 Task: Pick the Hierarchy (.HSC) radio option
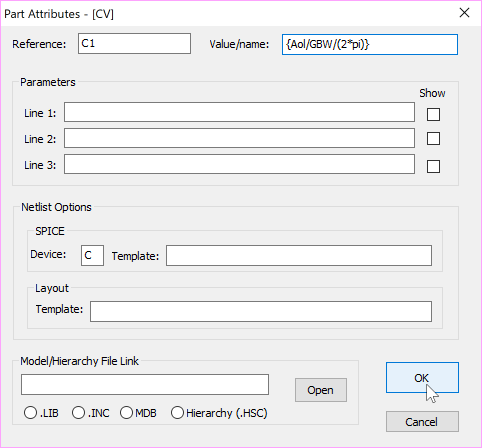point(177,413)
